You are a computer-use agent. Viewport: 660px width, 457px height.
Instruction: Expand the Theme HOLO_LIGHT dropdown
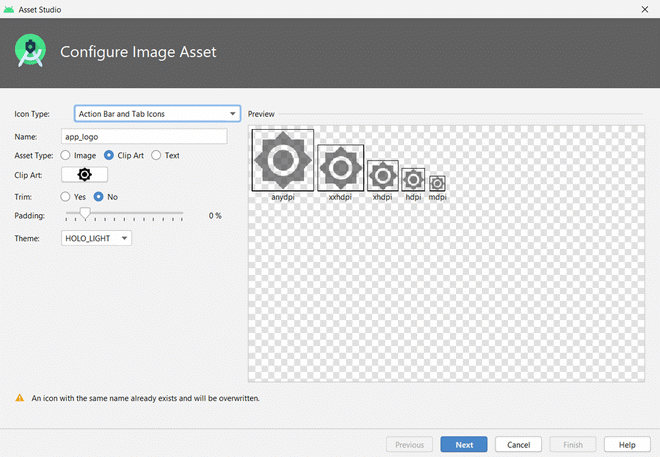pyautogui.click(x=96, y=238)
